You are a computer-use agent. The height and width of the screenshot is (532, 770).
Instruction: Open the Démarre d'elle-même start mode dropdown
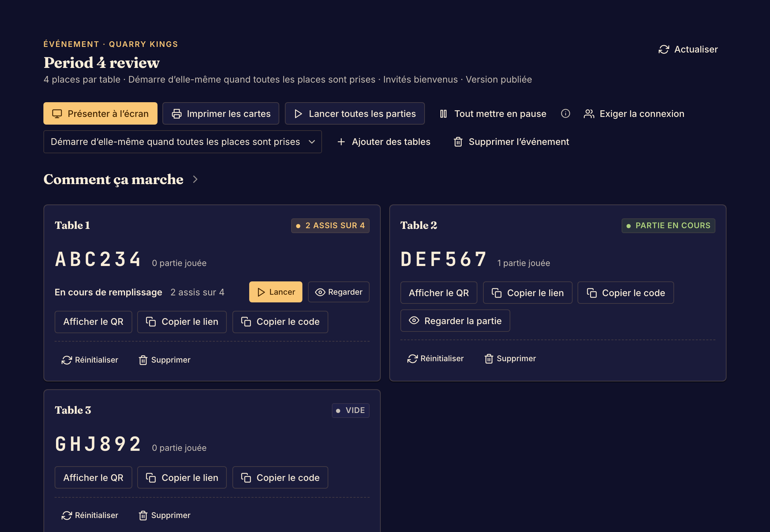pyautogui.click(x=183, y=142)
